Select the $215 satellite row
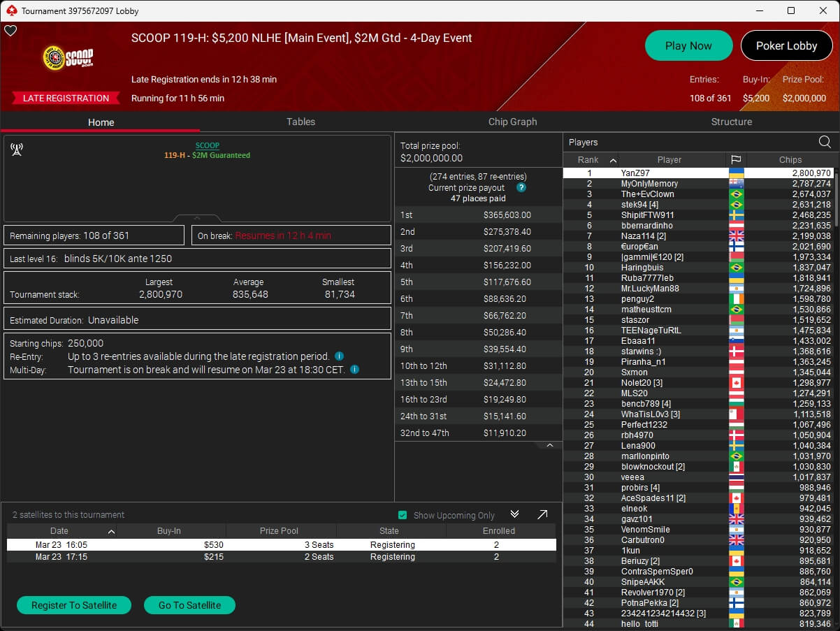 pos(281,557)
